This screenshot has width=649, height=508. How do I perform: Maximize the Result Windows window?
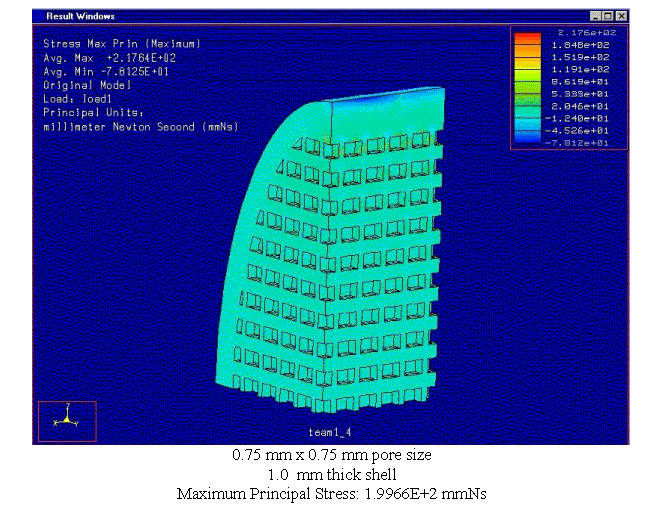pyautogui.click(x=608, y=16)
